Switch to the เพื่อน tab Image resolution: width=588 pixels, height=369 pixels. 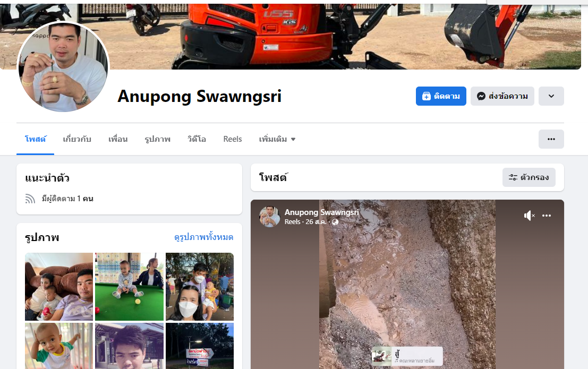(118, 139)
